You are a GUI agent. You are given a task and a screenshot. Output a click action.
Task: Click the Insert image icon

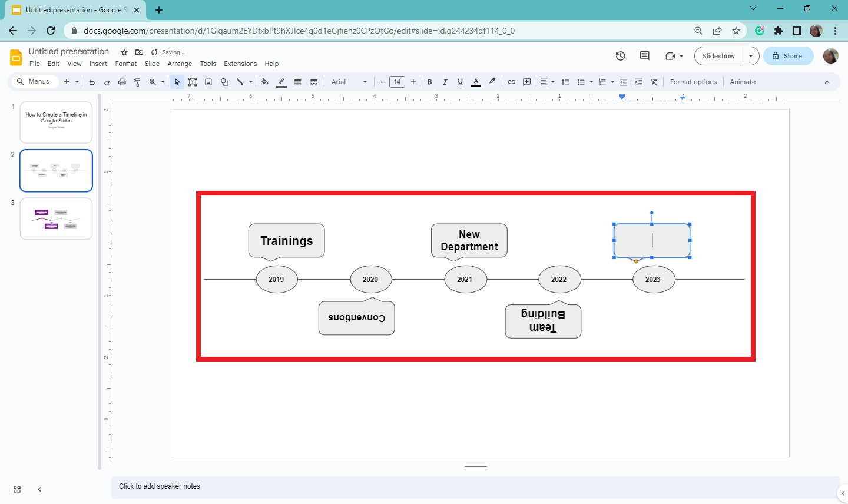(x=208, y=82)
